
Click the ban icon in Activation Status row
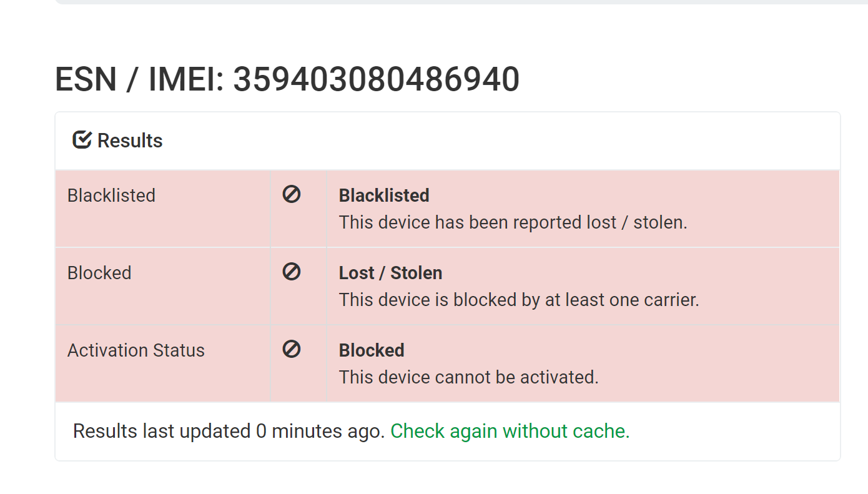(292, 349)
